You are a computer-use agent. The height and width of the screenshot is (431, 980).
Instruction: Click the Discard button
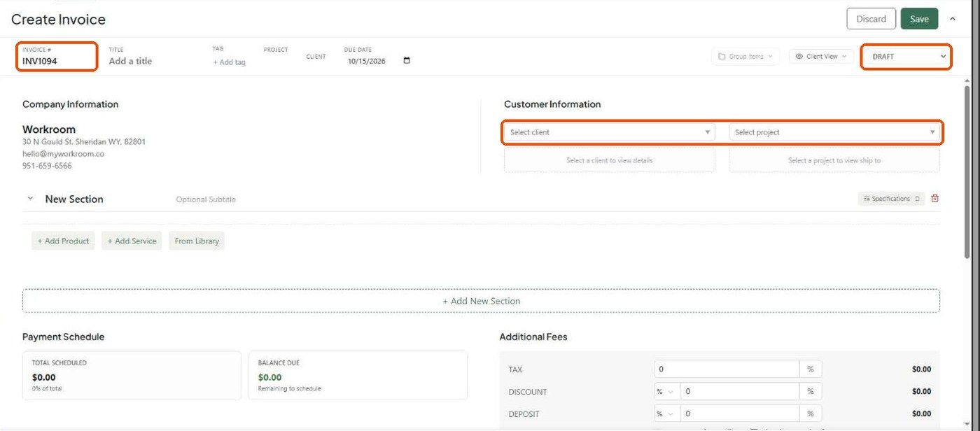(x=871, y=19)
